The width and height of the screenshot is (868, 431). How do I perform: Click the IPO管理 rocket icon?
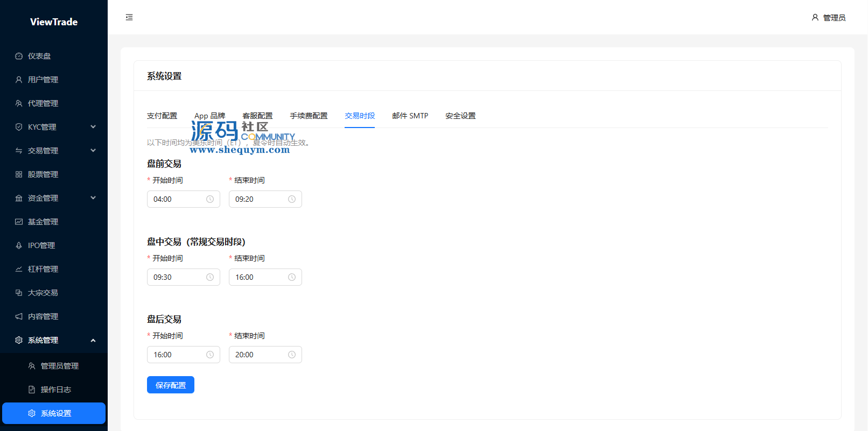click(19, 245)
